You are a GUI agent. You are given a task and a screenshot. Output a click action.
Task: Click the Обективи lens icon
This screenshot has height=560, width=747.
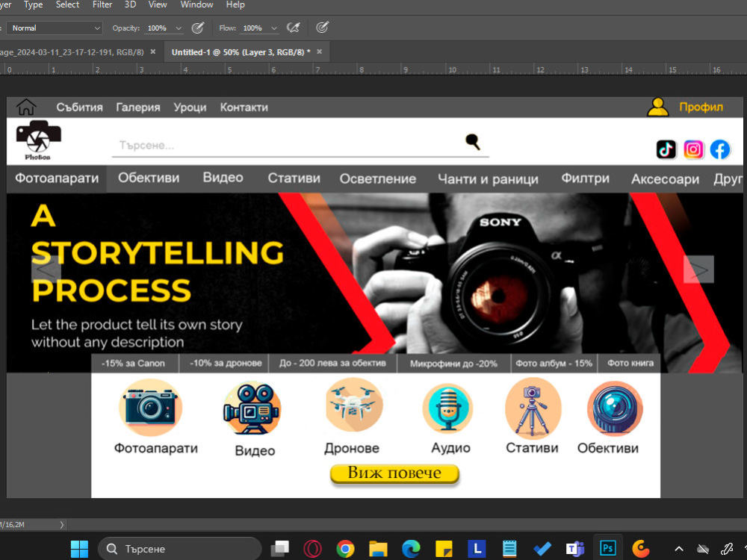coord(615,408)
